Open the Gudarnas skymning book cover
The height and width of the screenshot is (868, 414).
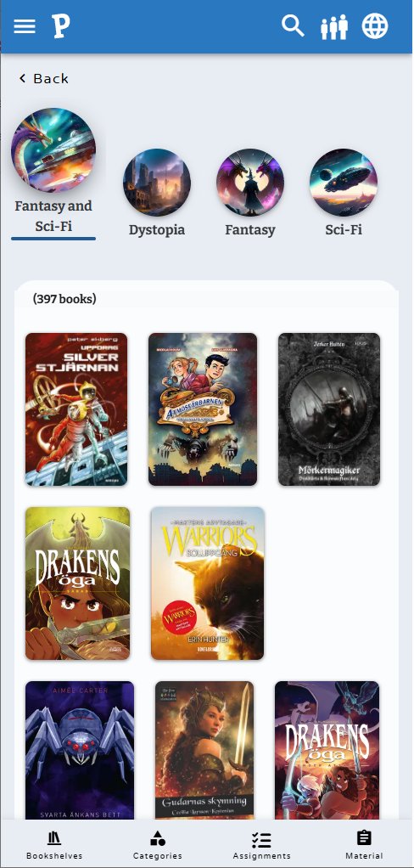pyautogui.click(x=204, y=750)
